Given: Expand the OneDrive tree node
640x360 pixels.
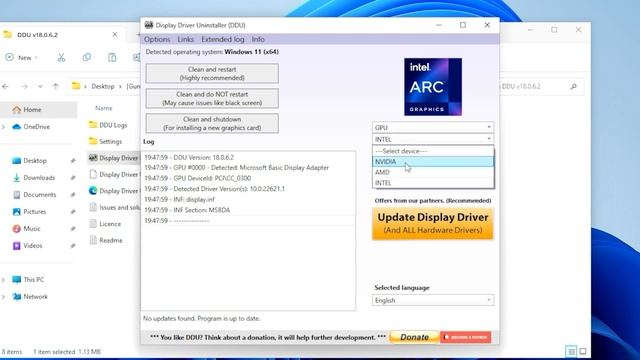Looking at the screenshot, I should (x=4, y=127).
